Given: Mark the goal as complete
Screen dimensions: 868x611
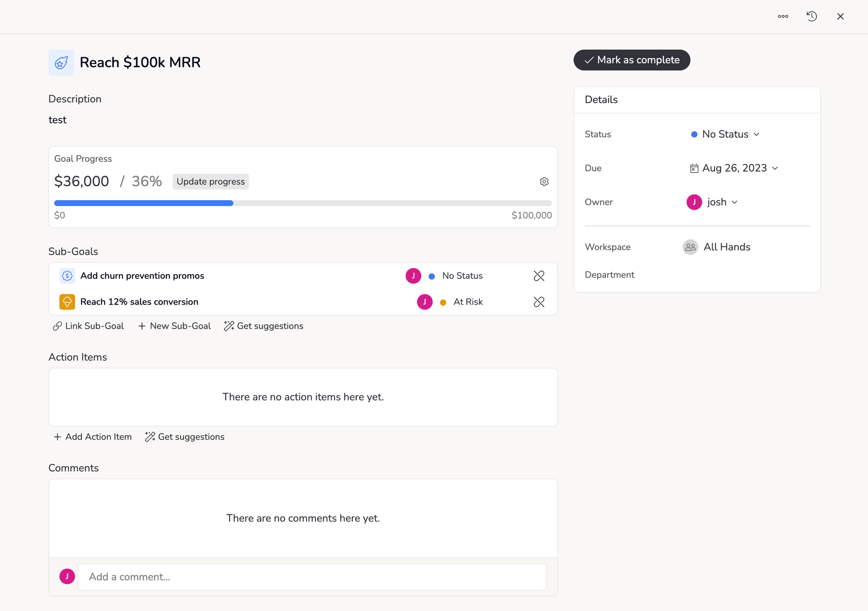Looking at the screenshot, I should (x=632, y=60).
